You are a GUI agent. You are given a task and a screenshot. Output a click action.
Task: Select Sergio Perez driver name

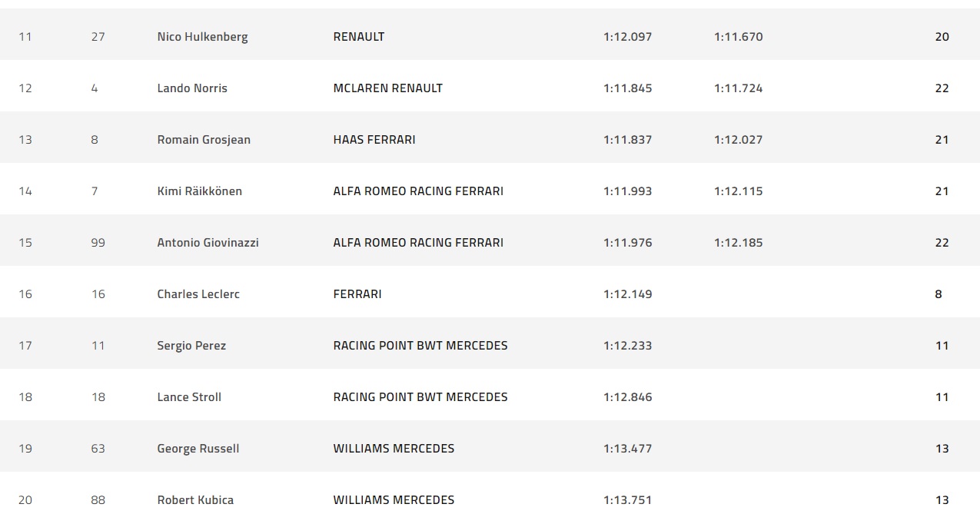click(191, 346)
